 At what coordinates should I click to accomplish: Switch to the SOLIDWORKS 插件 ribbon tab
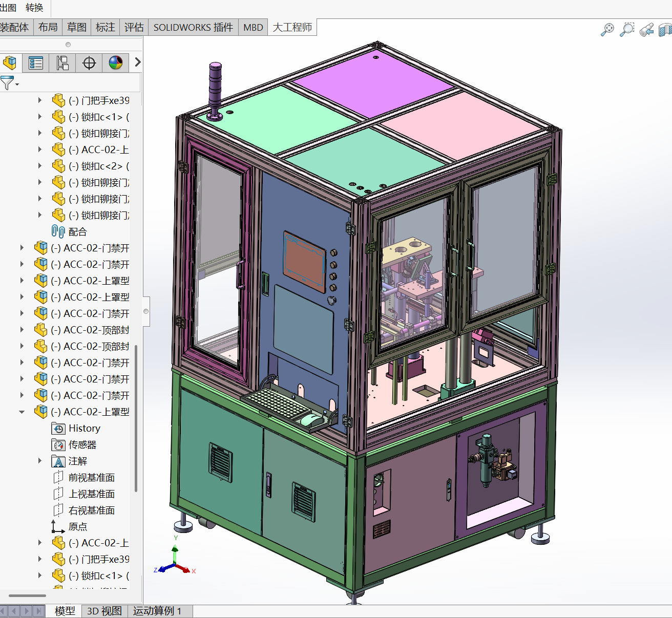point(193,27)
